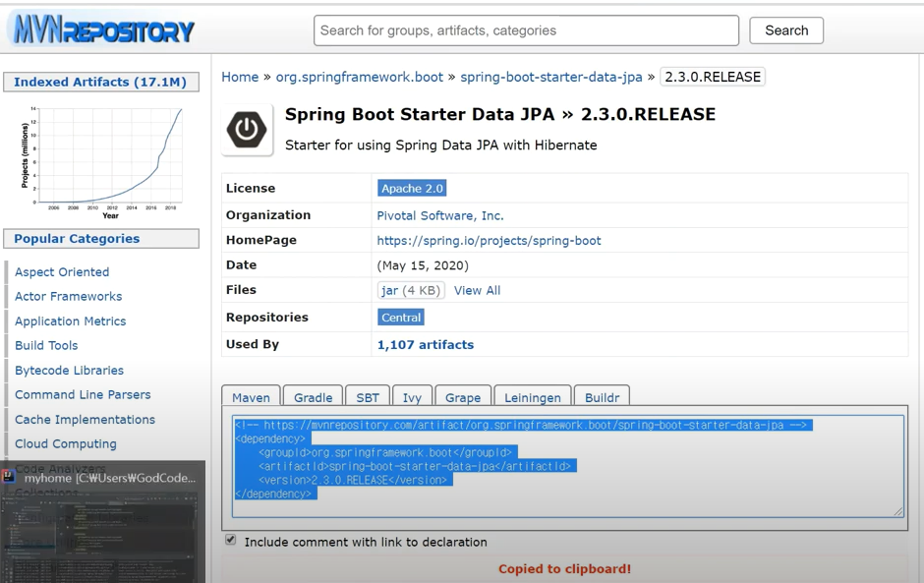Open org.springframework.boot breadcrumb link
This screenshot has height=583, width=924.
pos(360,78)
